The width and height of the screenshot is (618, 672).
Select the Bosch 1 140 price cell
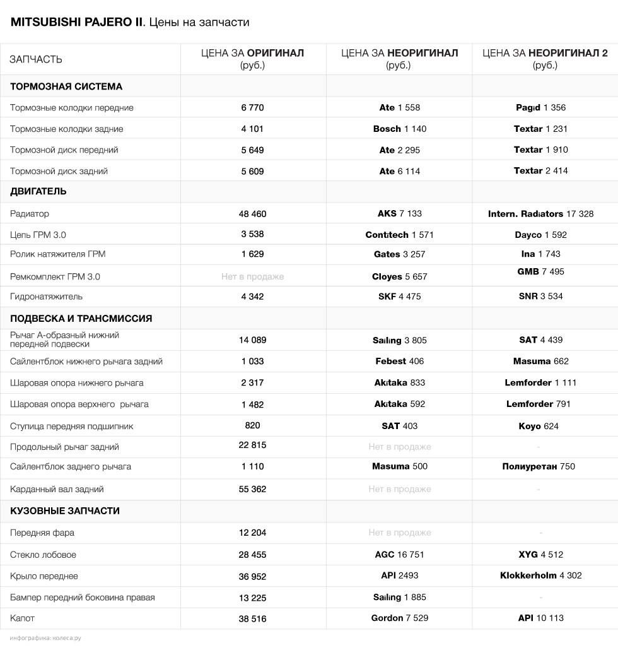pyautogui.click(x=400, y=129)
